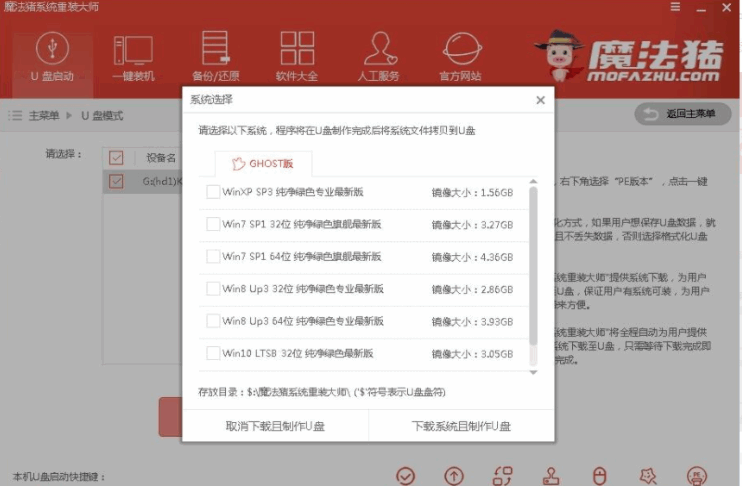
Task: Click the system list scroll-up arrow
Action: click(x=533, y=182)
